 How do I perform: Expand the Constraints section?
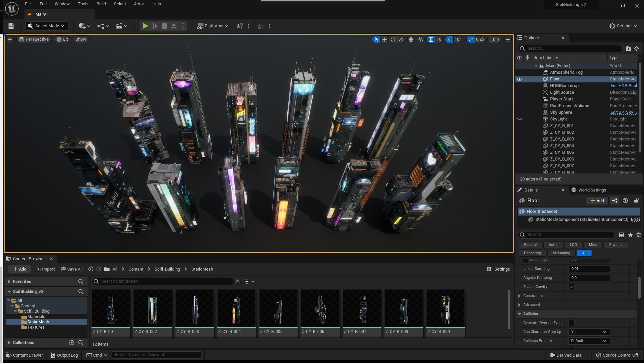tap(520, 296)
